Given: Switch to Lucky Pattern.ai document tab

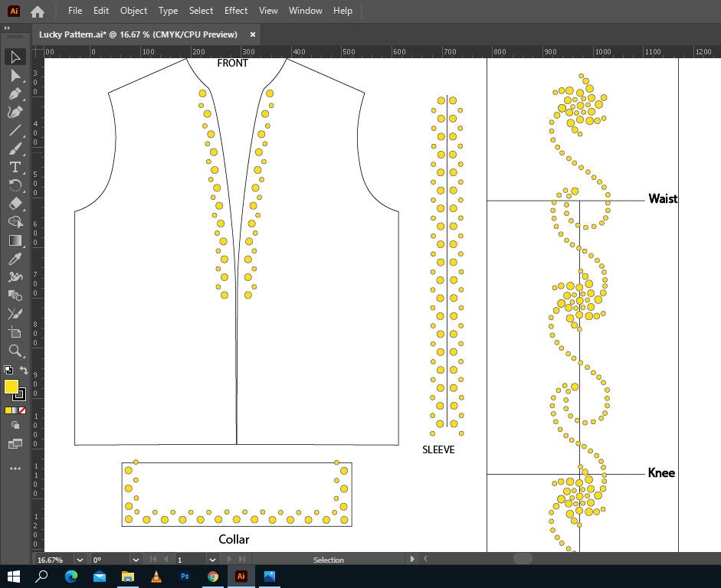Looking at the screenshot, I should click(138, 34).
